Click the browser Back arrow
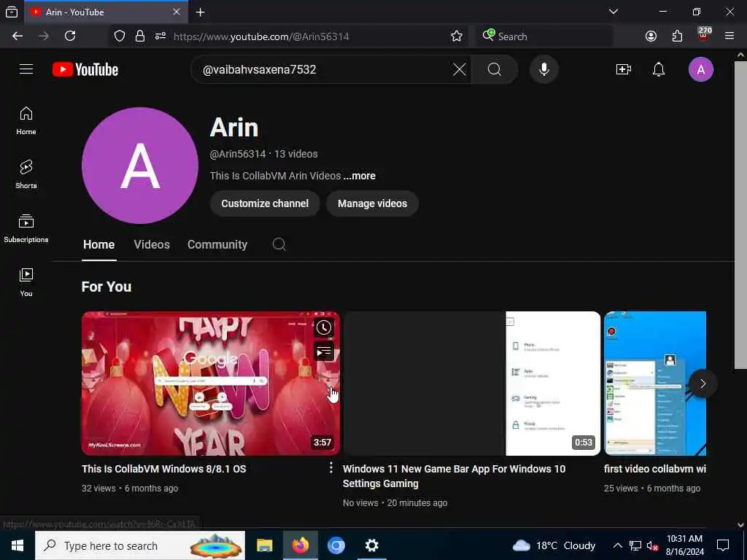Screen dimensions: 747x560 click(18, 36)
